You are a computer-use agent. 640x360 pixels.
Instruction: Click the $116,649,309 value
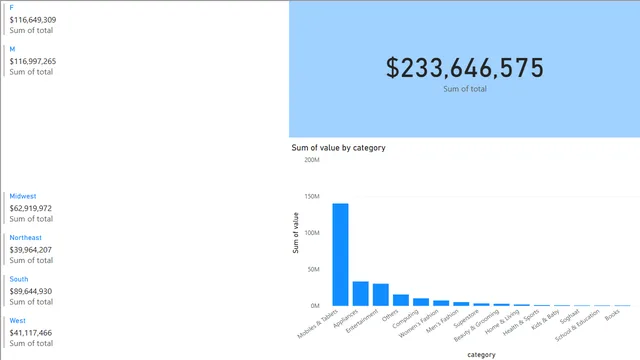33,20
